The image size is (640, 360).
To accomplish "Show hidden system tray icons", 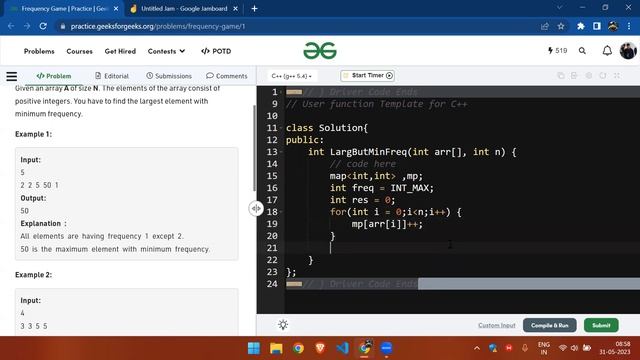I will [x=477, y=348].
